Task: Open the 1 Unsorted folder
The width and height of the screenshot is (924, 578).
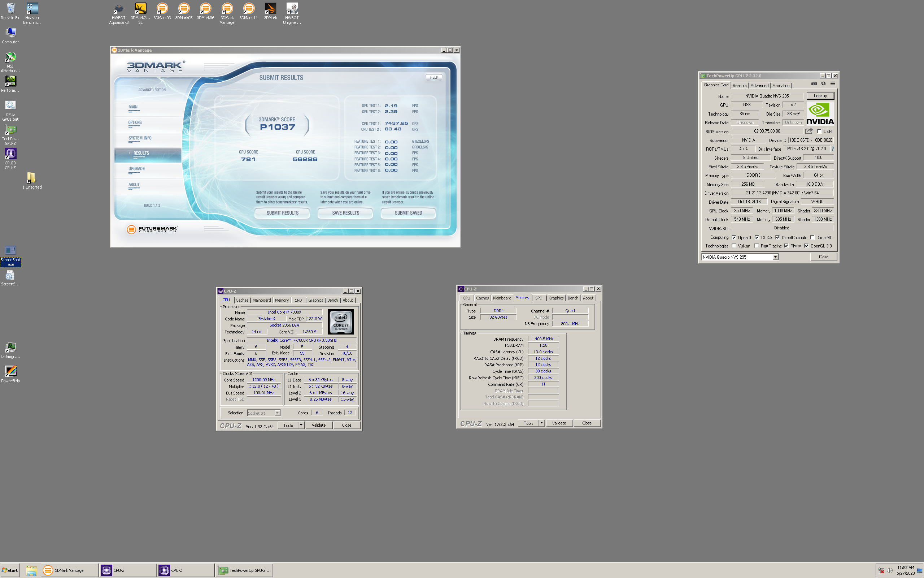Action: tap(32, 181)
